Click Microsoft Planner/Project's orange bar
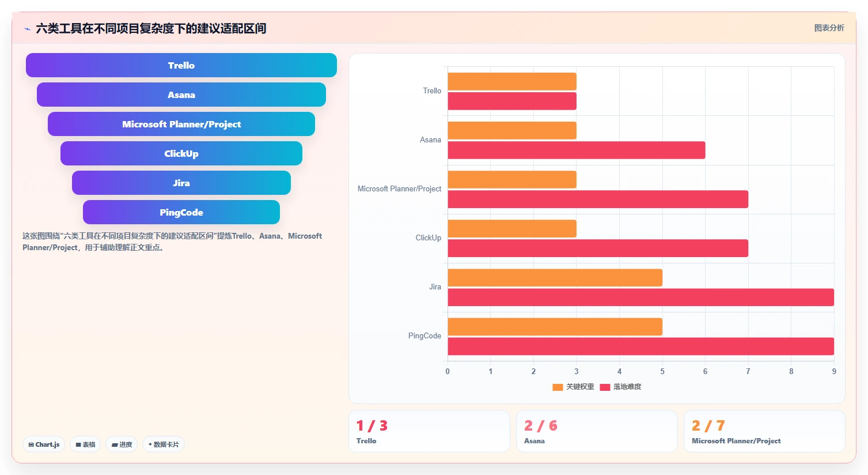Screen dimensions: 868x475 pyautogui.click(x=512, y=179)
